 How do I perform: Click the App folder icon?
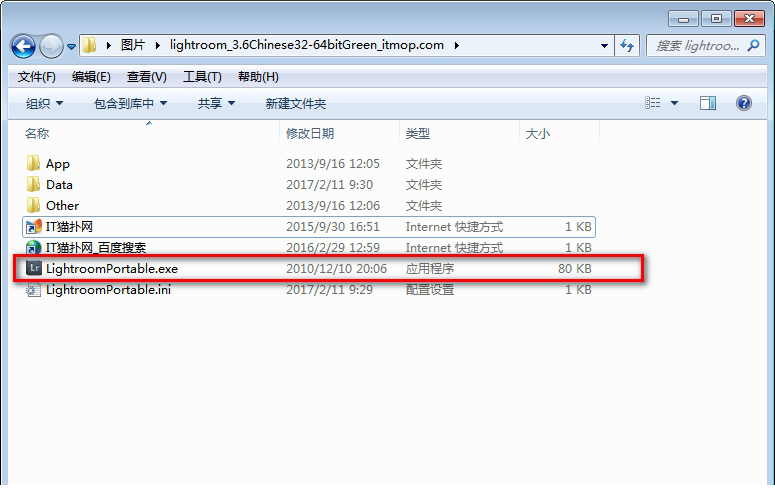click(x=33, y=163)
